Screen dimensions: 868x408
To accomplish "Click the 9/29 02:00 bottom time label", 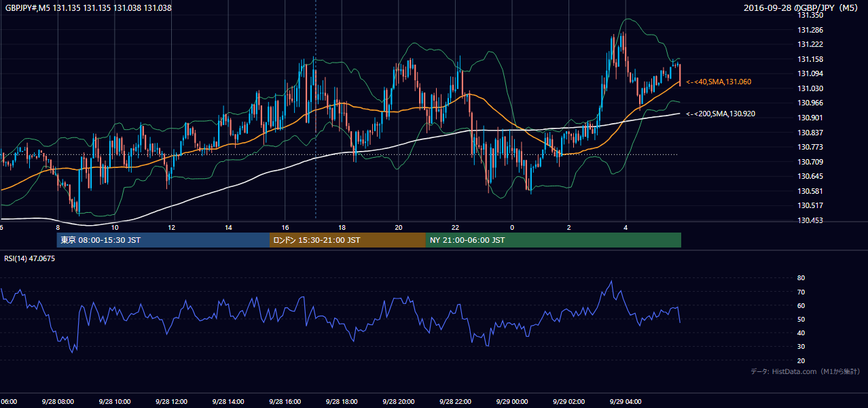I will pos(569,402).
